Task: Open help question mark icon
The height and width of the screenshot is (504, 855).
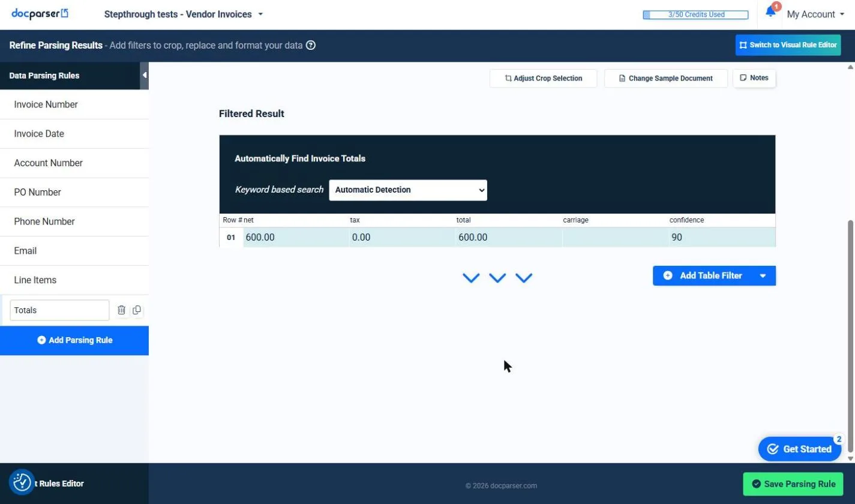Action: click(x=311, y=45)
